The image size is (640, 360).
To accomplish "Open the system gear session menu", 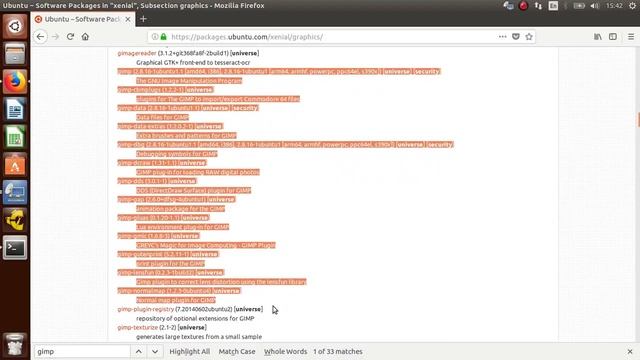I will 633,6.
